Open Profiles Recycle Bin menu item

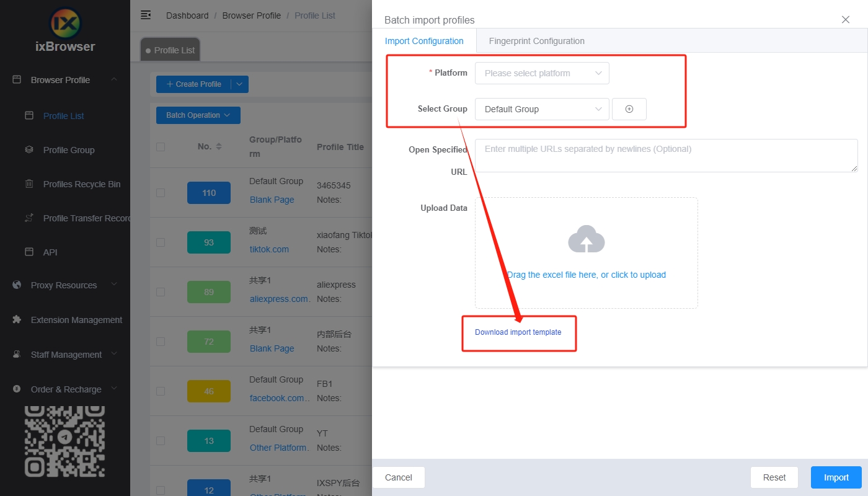(82, 184)
